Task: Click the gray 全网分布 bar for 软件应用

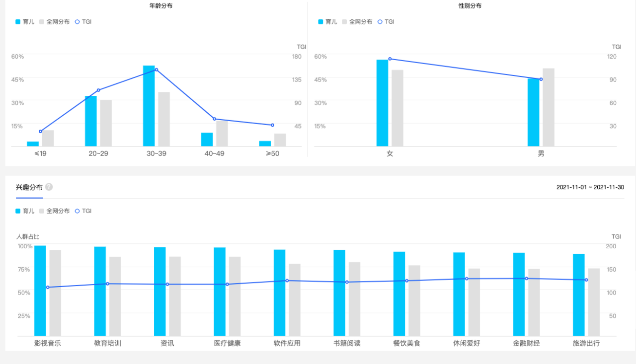Action: click(x=295, y=300)
